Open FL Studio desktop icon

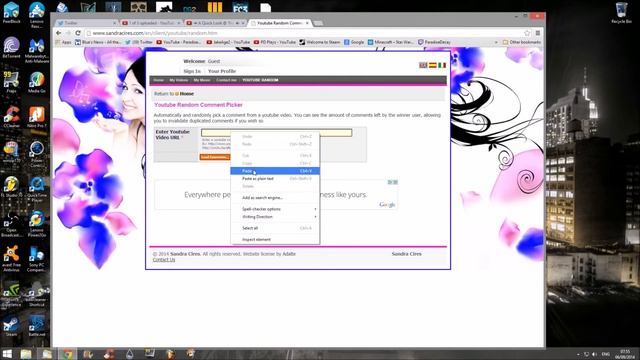click(11, 187)
